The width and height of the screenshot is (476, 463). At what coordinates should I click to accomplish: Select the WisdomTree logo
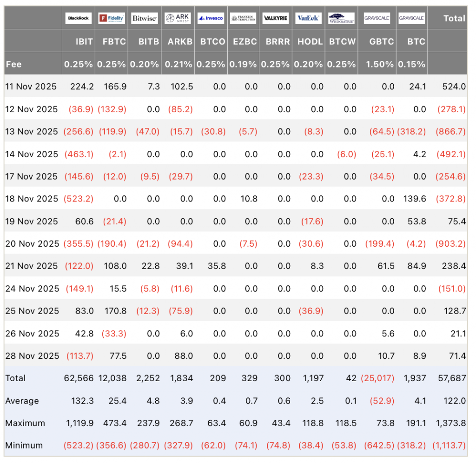(342, 19)
